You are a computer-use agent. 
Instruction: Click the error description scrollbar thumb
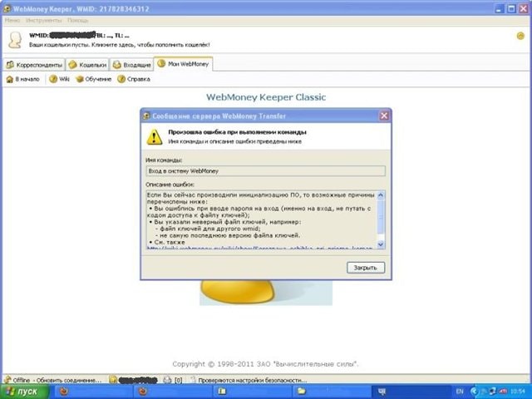click(x=381, y=216)
